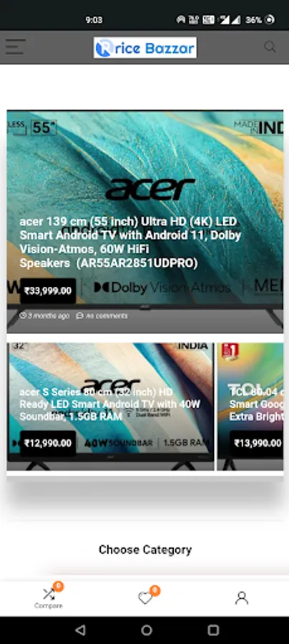Open the wishlist heart icon
The width and height of the screenshot is (289, 644).
(145, 598)
